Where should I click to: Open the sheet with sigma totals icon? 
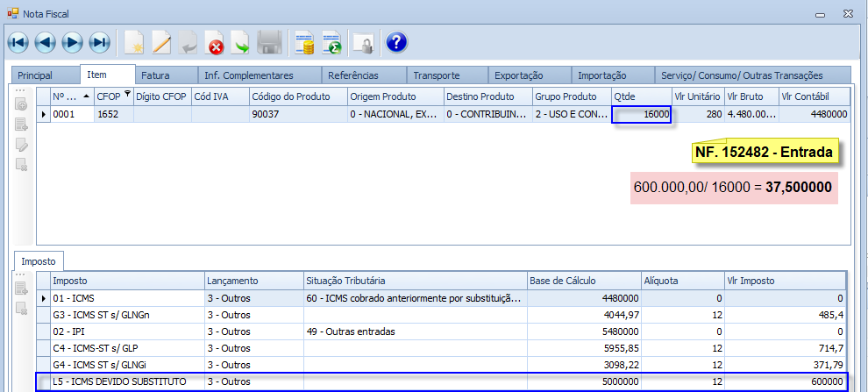tap(332, 43)
